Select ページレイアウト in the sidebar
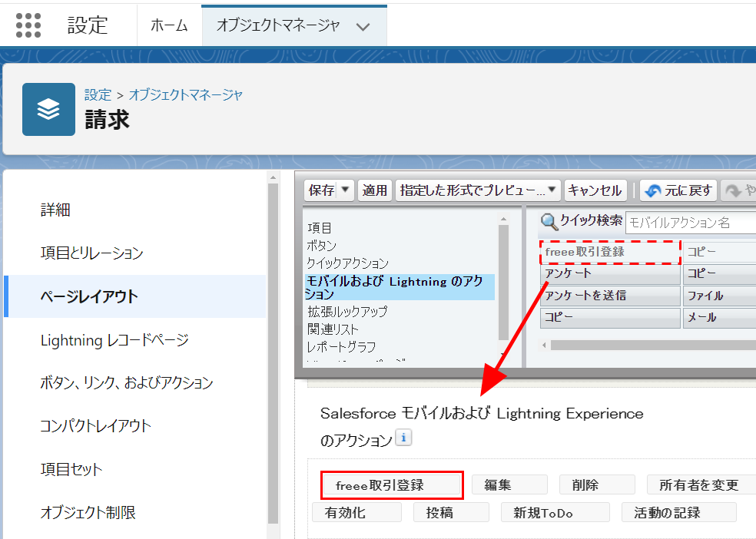Screen dimensions: 756x539 89,296
